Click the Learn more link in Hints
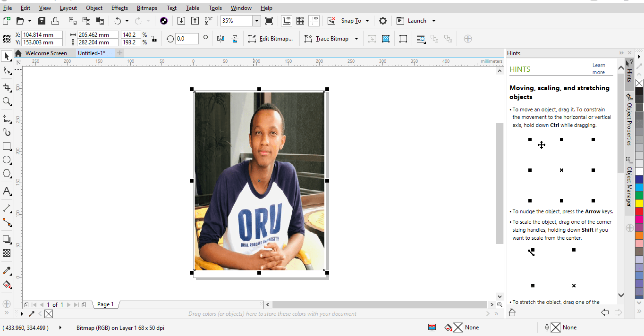The height and width of the screenshot is (336, 644). [599, 69]
